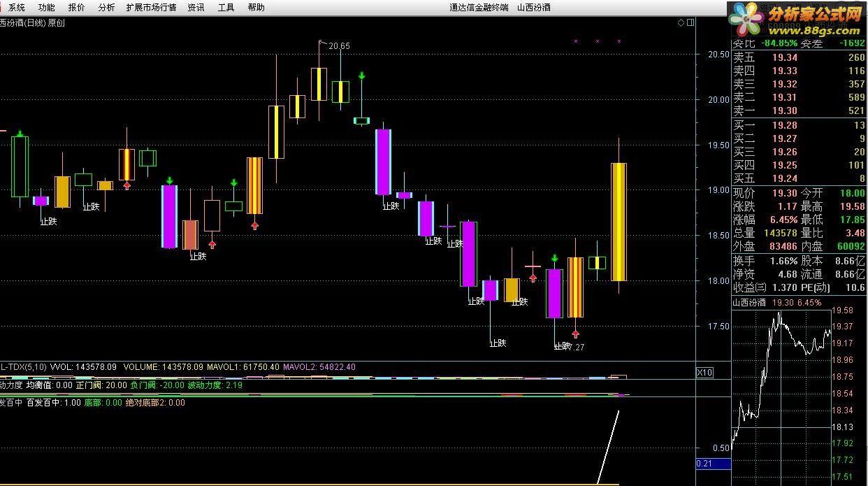Viewport: 868px width, 486px height.
Task: Click the PE(动) 10.6 value
Action: (855, 287)
